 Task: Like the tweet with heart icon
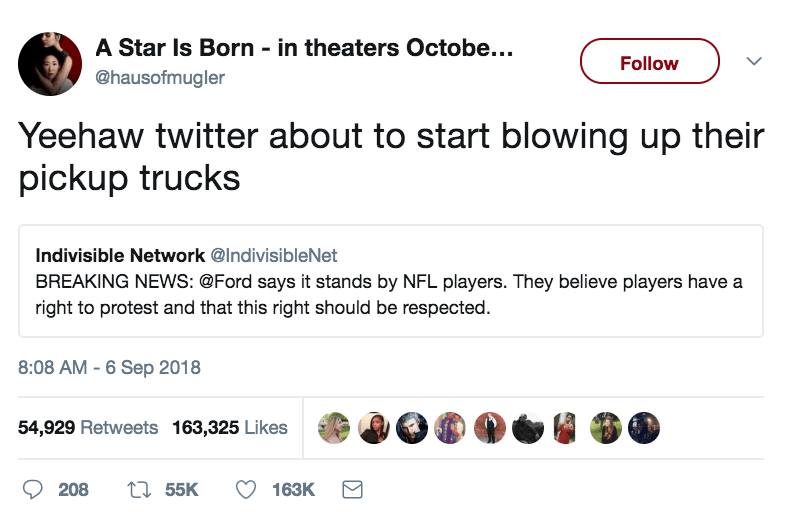[246, 489]
